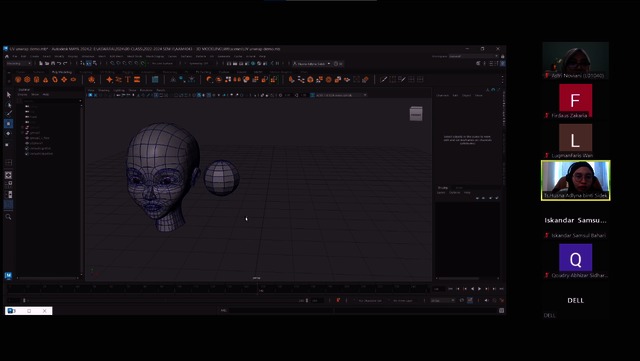Click the polygon Type text shelf icon
The width and height of the screenshot is (640, 361).
(128, 80)
